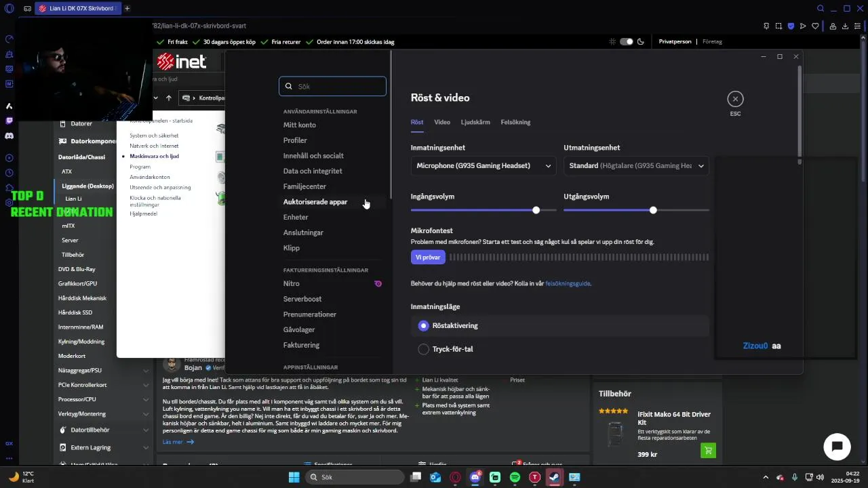Click the Opera menu logo icon

click(9, 8)
